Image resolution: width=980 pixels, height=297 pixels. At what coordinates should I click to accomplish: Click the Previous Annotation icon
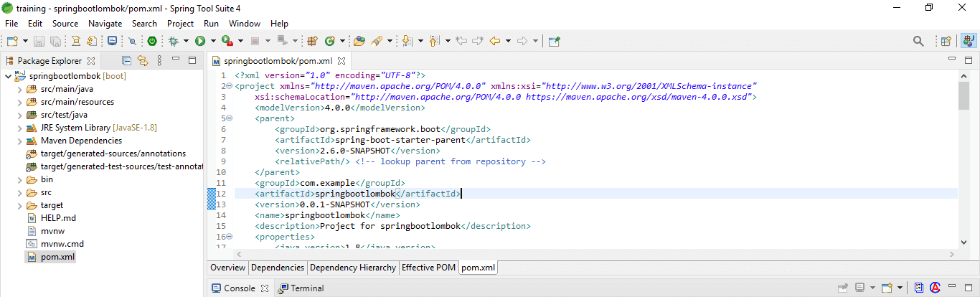(x=434, y=42)
